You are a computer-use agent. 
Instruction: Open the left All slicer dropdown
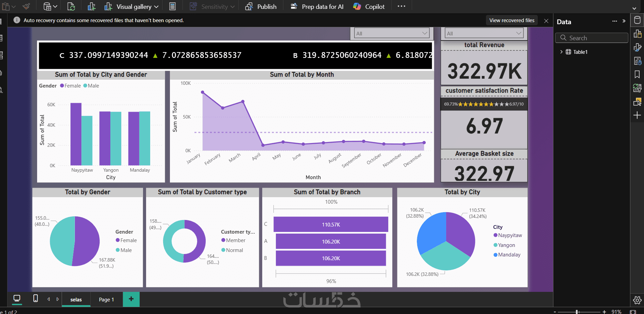392,33
